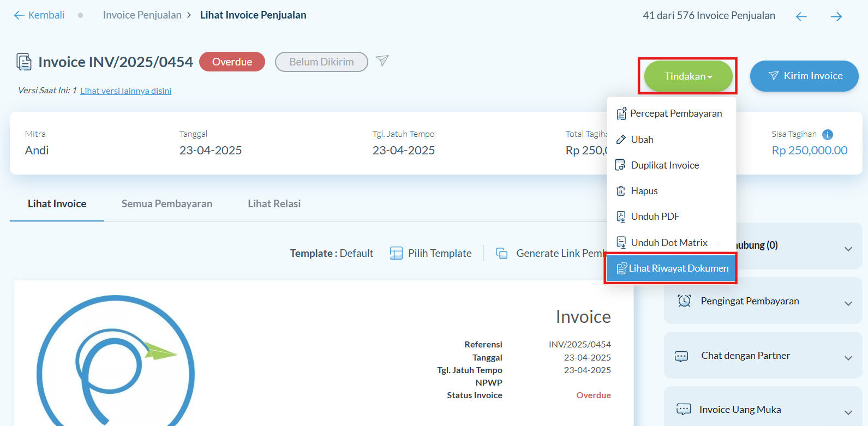Viewport: 868px width, 426px height.
Task: Open the Lihat versi lainnya disini link
Action: pos(125,91)
